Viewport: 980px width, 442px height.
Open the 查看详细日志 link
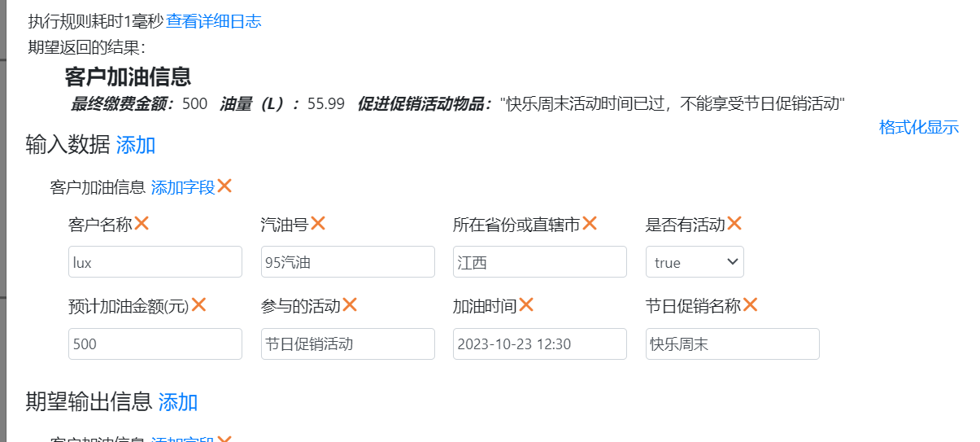click(x=214, y=21)
